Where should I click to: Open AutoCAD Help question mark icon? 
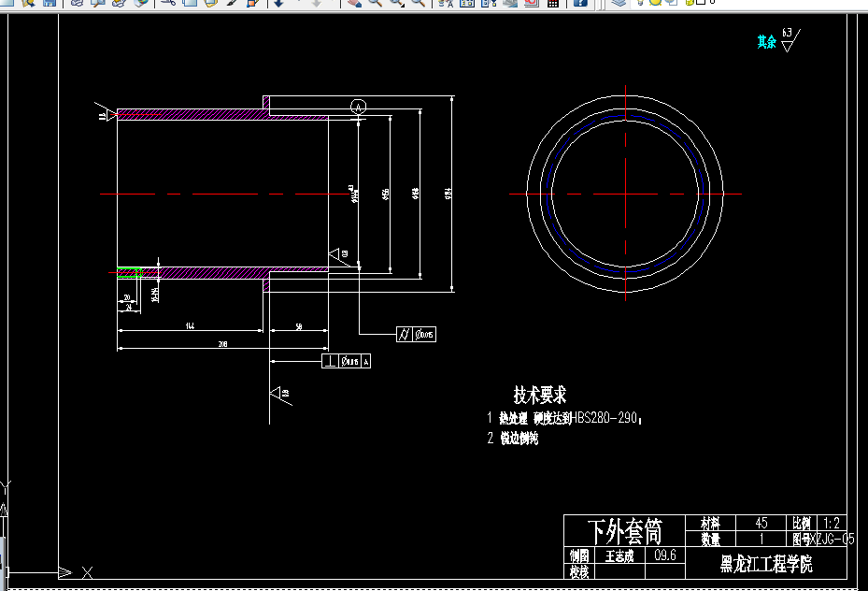pyautogui.click(x=580, y=2)
